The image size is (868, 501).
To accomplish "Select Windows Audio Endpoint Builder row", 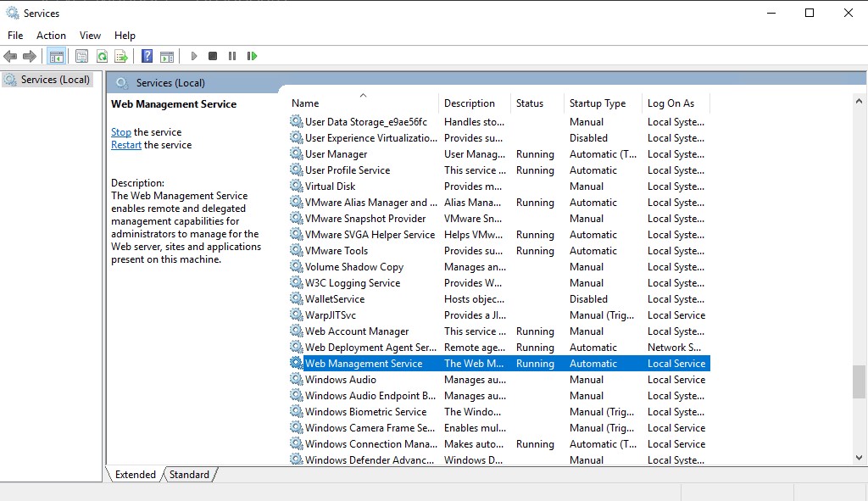I will (x=499, y=395).
